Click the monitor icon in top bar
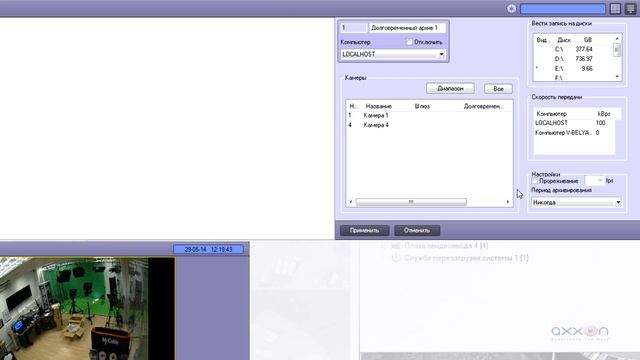 630,9
